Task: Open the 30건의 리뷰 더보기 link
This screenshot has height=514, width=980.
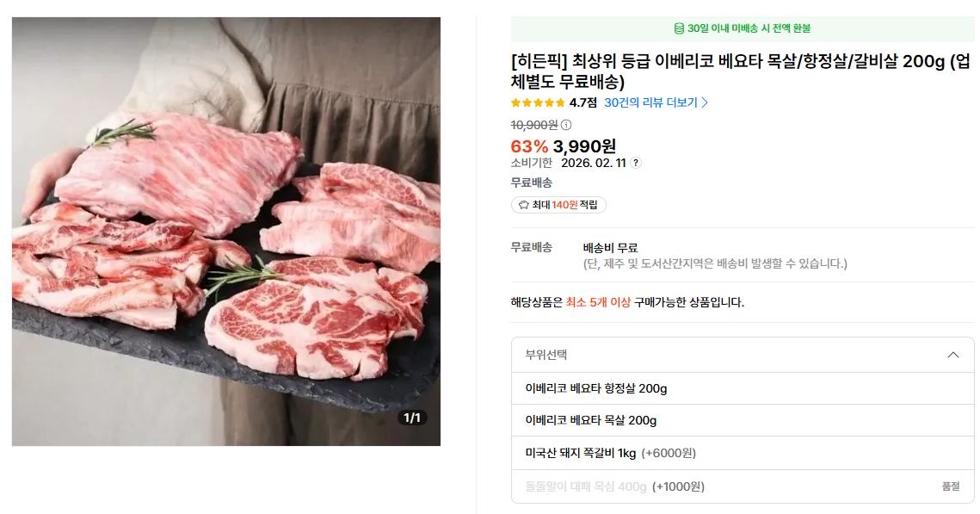Action: click(x=650, y=102)
